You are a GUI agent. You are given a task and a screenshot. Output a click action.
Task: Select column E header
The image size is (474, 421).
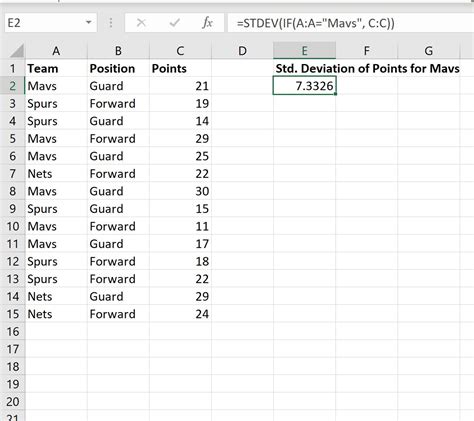304,51
